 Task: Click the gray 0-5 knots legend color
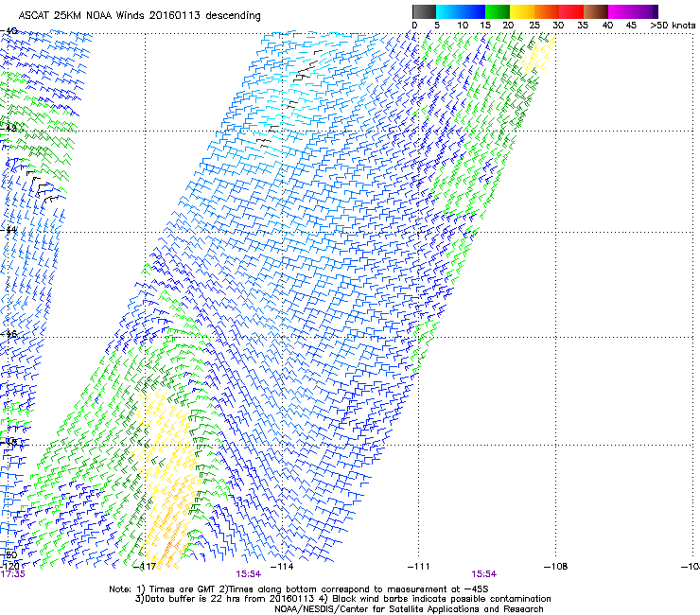click(x=424, y=11)
